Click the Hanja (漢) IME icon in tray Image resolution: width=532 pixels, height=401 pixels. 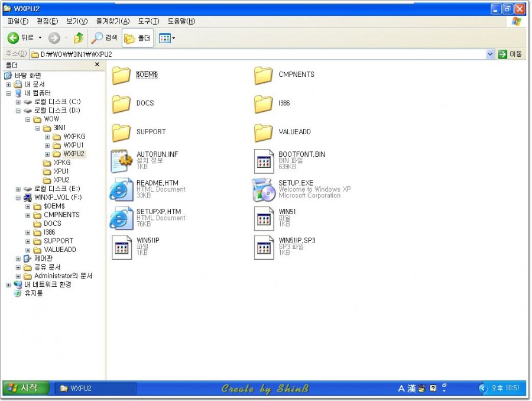tap(411, 389)
